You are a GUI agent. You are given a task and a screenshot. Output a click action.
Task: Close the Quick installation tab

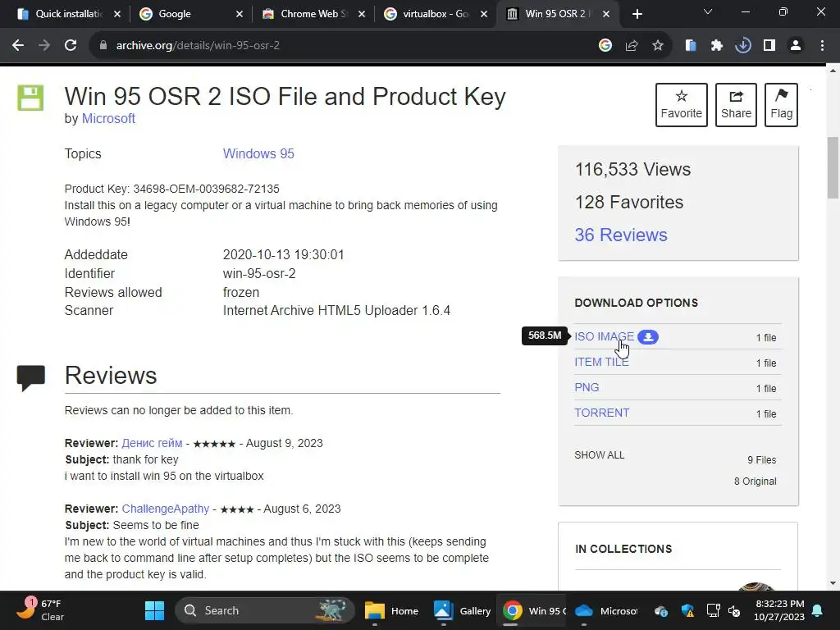pos(117,14)
